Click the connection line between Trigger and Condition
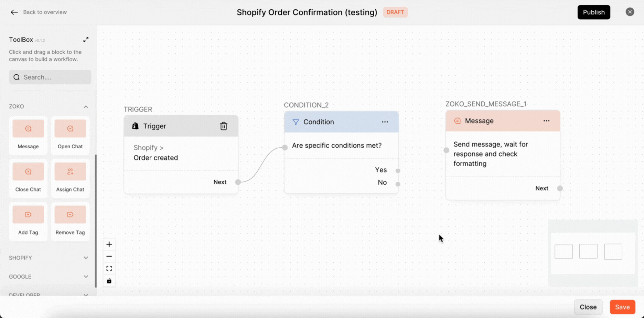644x318 pixels. pos(261,165)
